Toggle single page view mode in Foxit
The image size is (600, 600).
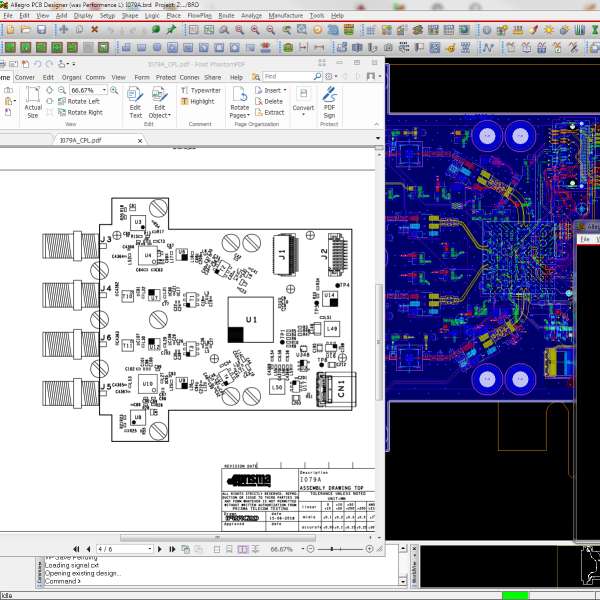coord(217,549)
